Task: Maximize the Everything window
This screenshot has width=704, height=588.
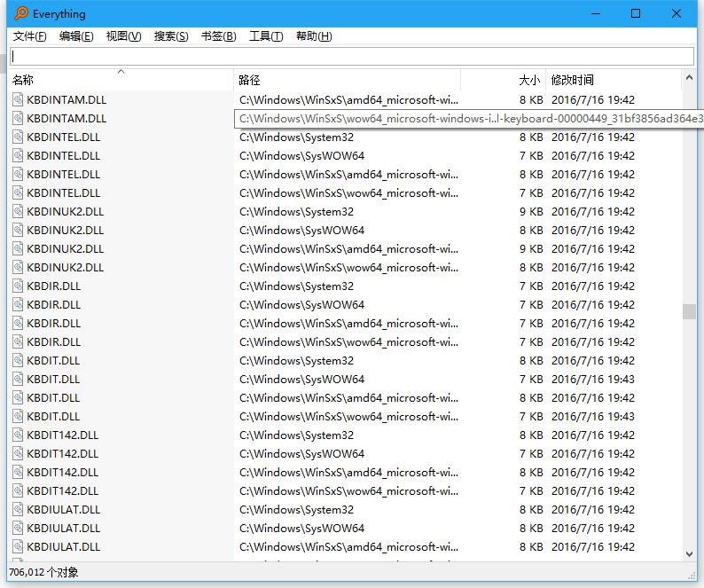Action: [x=636, y=13]
